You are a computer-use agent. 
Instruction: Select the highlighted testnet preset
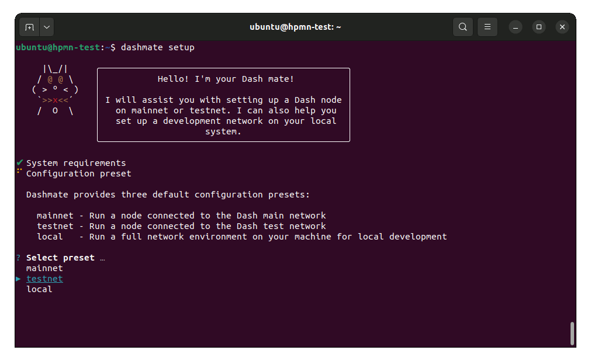click(x=44, y=279)
